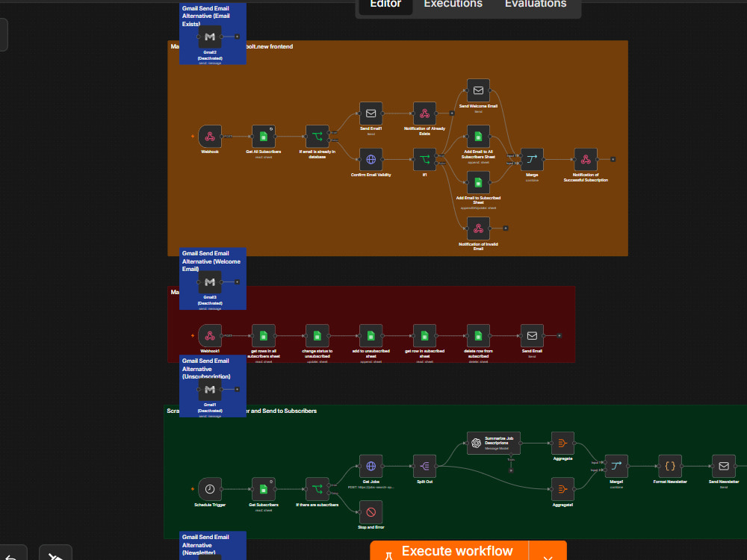
Task: Open the Send Email1 node
Action: click(x=371, y=113)
